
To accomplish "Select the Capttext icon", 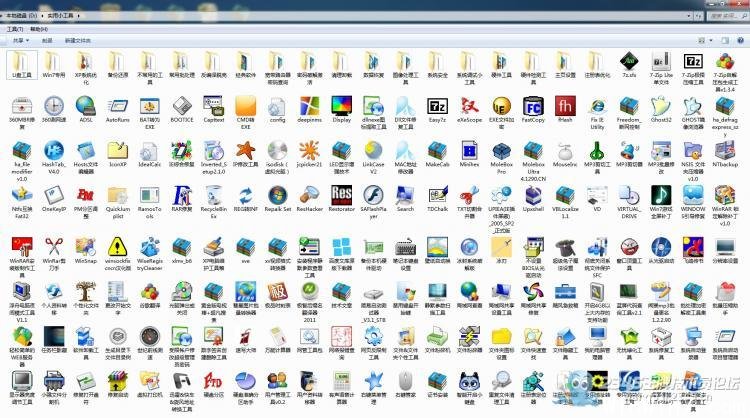I will tap(213, 106).
